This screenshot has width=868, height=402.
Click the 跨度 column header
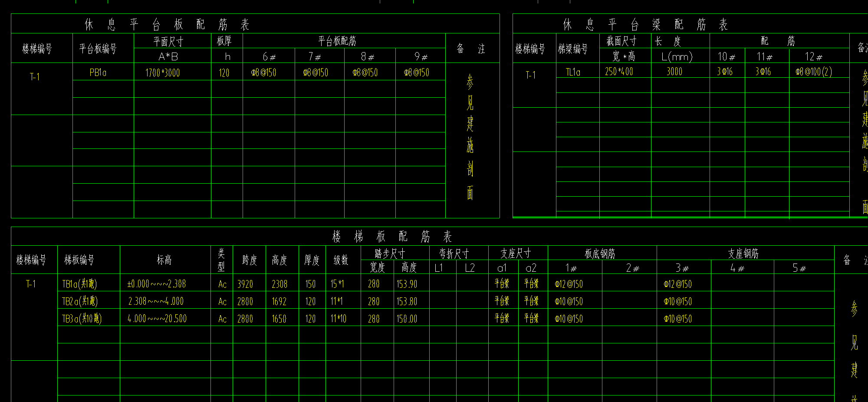click(249, 260)
